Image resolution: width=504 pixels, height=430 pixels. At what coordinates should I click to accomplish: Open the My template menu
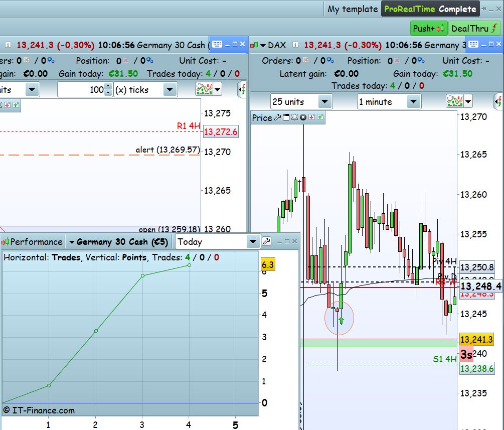pyautogui.click(x=353, y=9)
